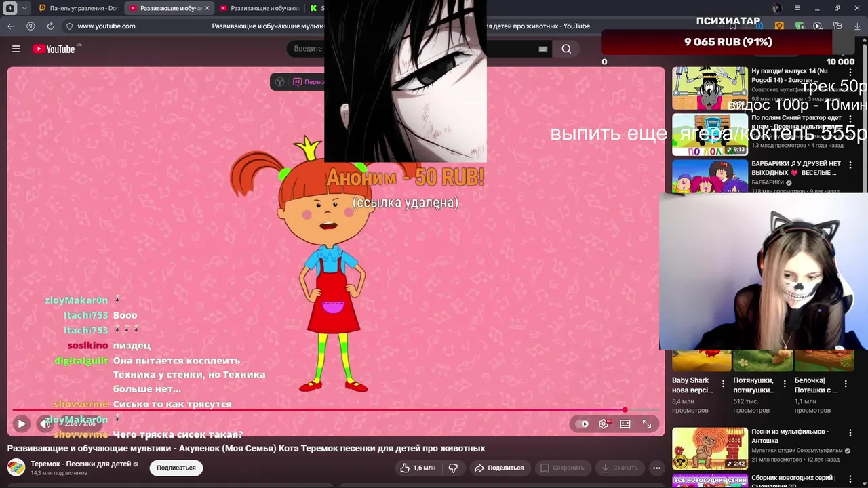Screen dimensions: 868x488
Task: Close the active YouTube tab
Action: [x=207, y=8]
